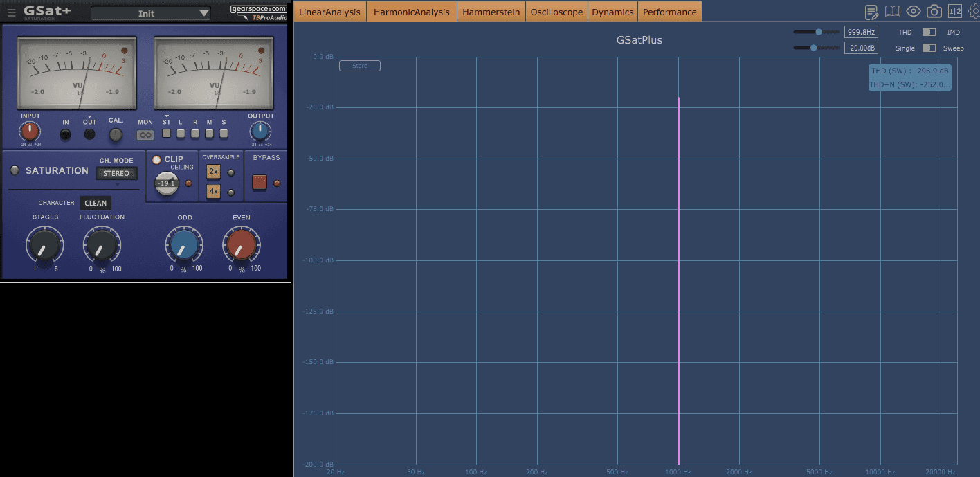Open the manual book icon
This screenshot has height=477, width=980.
[x=893, y=11]
